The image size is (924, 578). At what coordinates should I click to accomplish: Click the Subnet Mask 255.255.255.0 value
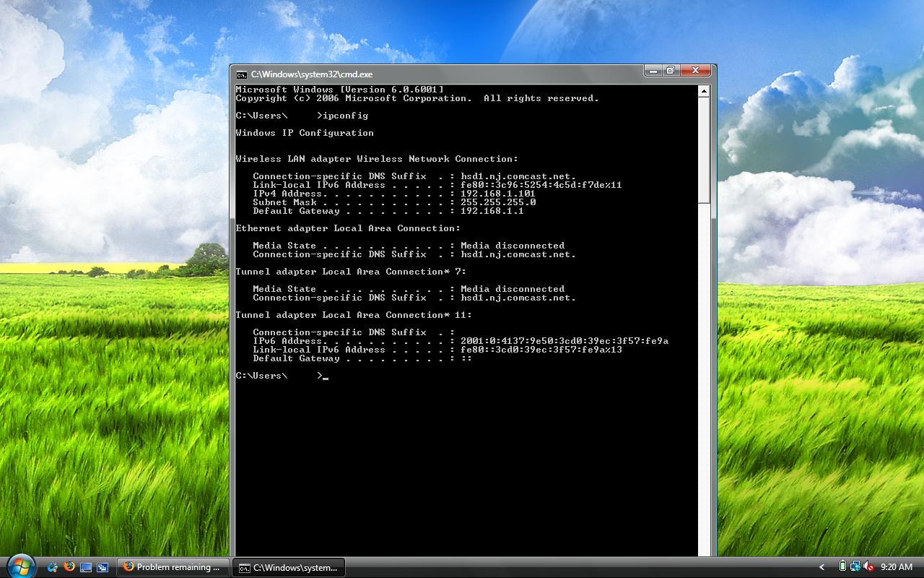(x=498, y=202)
